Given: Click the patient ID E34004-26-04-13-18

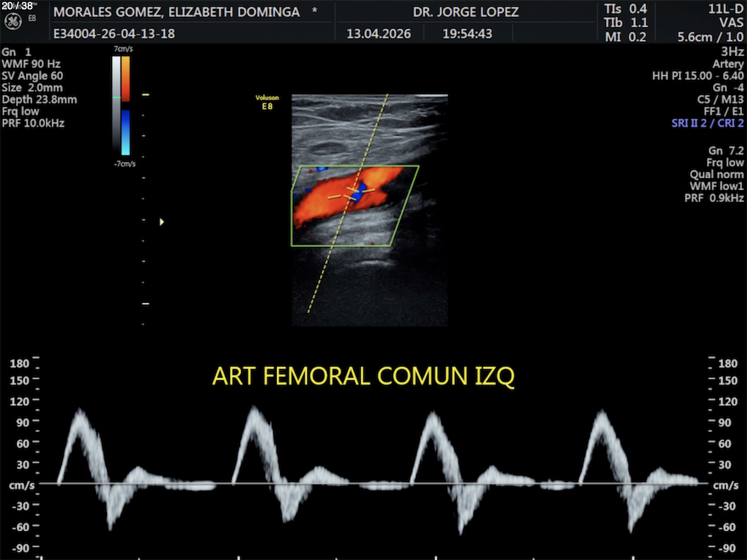Looking at the screenshot, I should 114,34.
